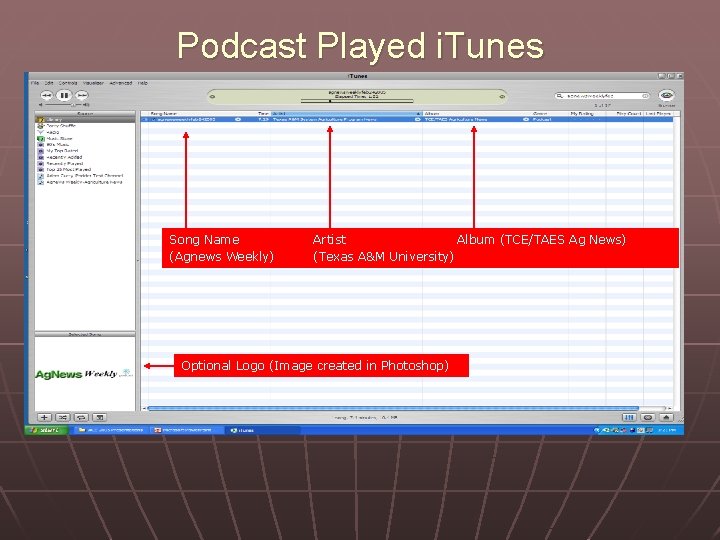Sort by the Genre column header
The height and width of the screenshot is (540, 720).
coord(550,113)
